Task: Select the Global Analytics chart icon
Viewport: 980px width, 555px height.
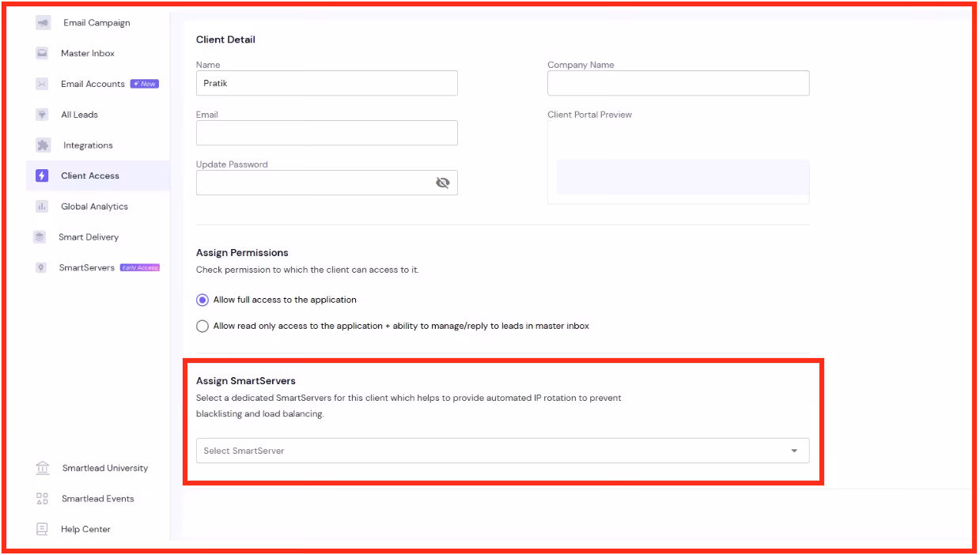Action: [x=42, y=206]
